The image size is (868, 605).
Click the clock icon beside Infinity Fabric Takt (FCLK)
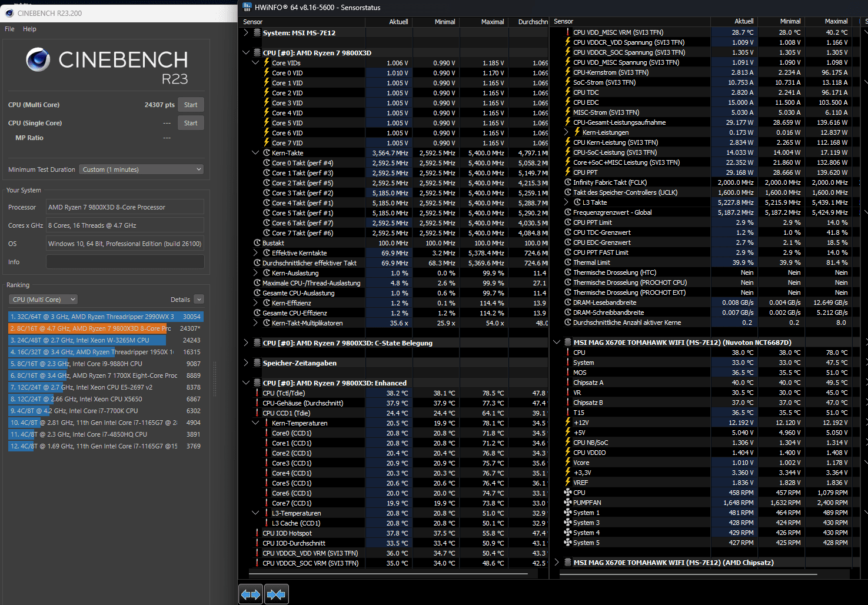(568, 182)
